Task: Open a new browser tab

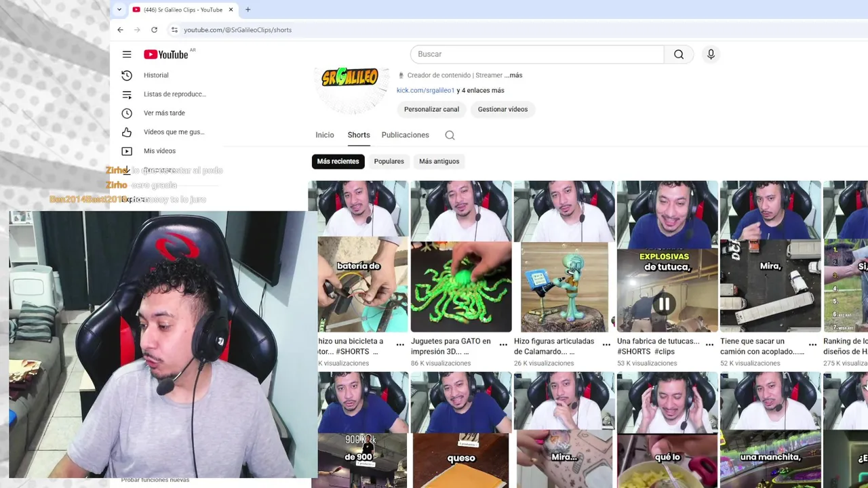Action: point(248,9)
